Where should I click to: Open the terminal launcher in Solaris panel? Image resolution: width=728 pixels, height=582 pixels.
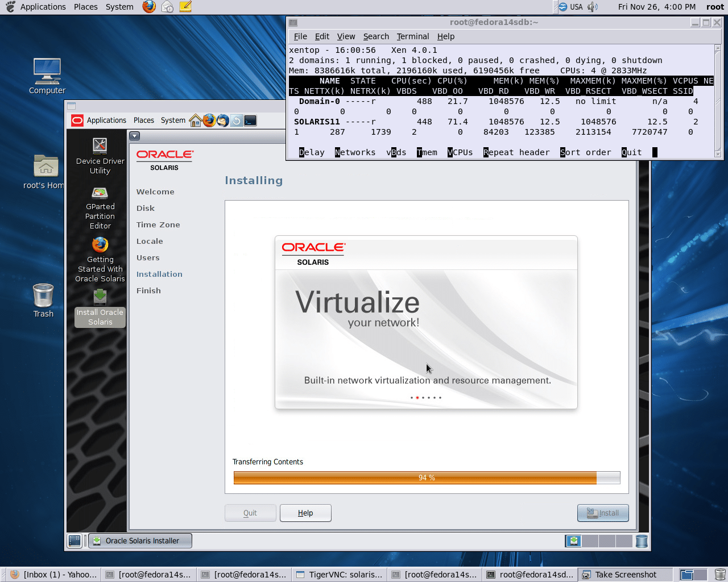coord(250,120)
